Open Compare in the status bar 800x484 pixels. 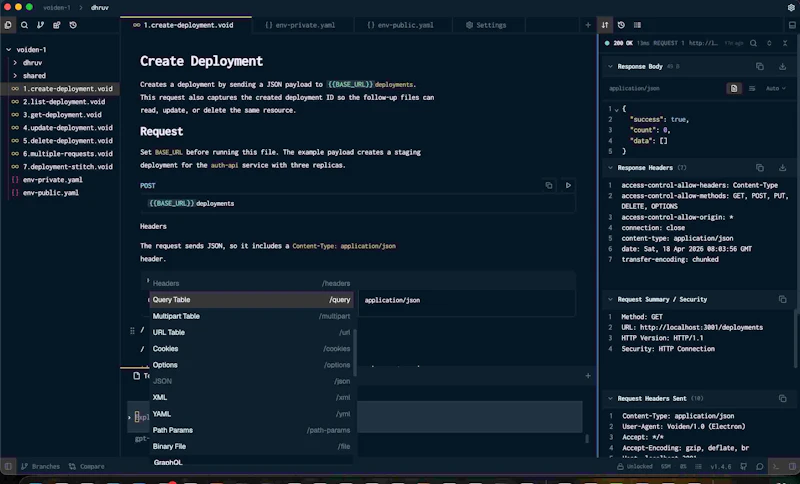pos(87,466)
